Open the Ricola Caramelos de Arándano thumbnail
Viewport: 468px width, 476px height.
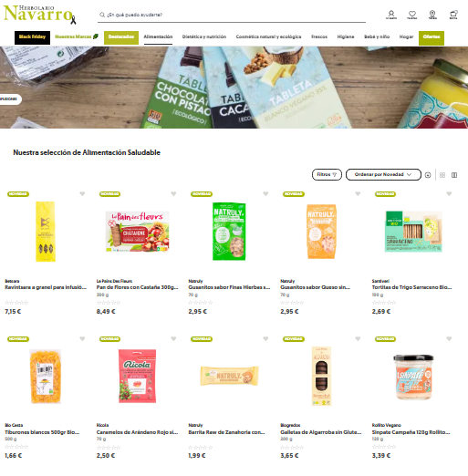pyautogui.click(x=137, y=376)
